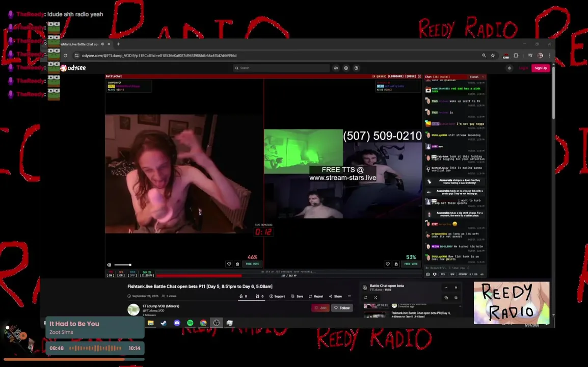This screenshot has height=367, width=588.
Task: Open the Global chat dropdown
Action: coord(477,76)
